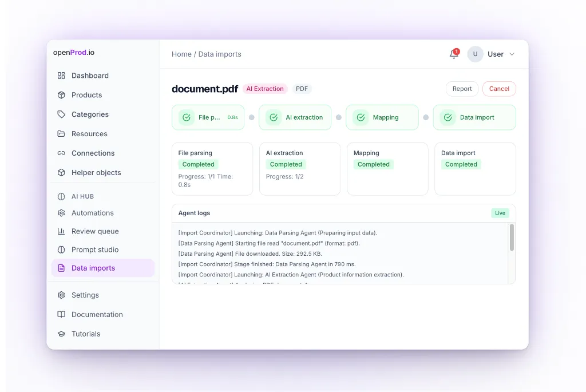Open Prompt studio
586x392 pixels.
tap(103, 250)
